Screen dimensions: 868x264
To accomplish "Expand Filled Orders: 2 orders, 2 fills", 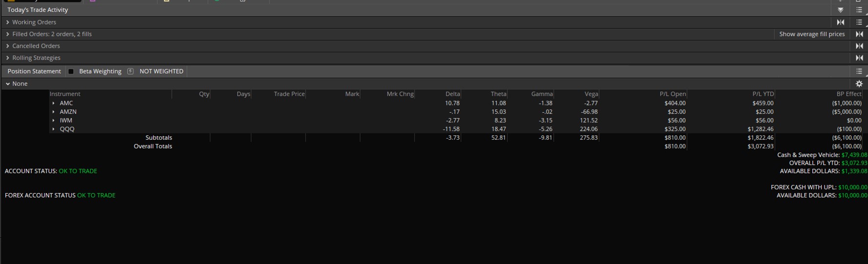I will click(x=8, y=34).
